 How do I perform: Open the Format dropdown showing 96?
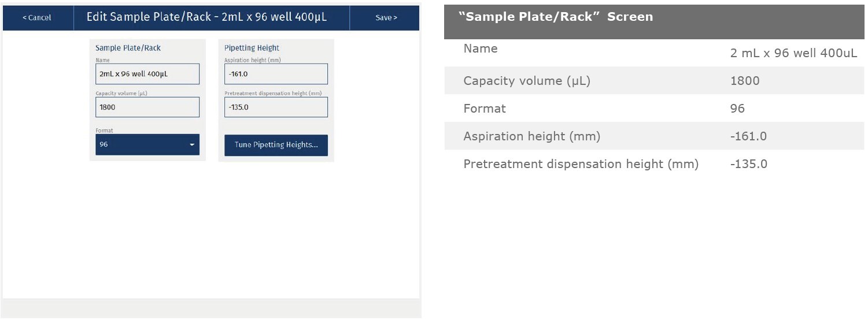[147, 144]
